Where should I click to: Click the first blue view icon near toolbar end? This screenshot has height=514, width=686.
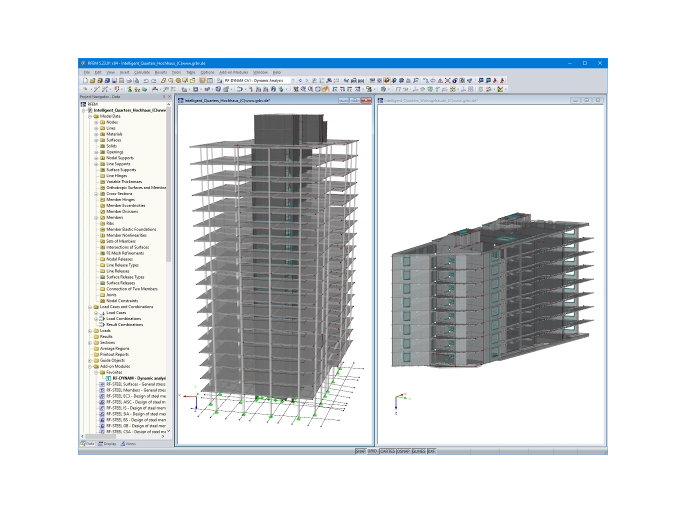click(481, 80)
